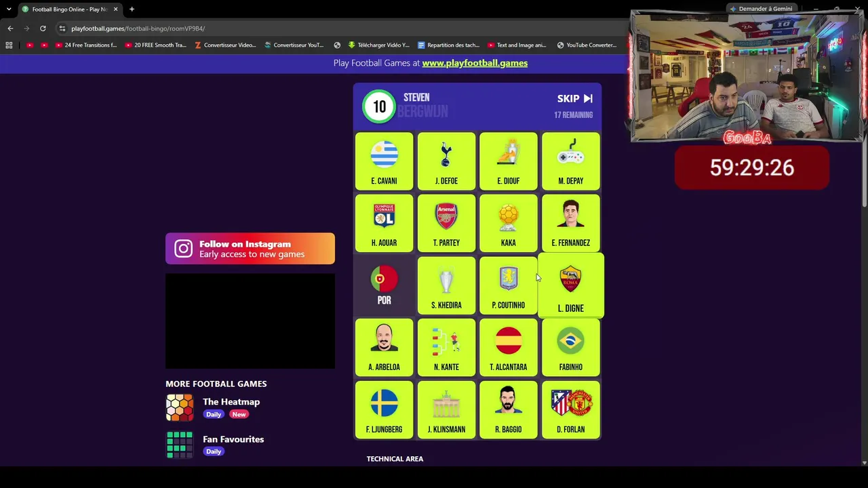
Task: Click the Demander à Gemini button
Action: tap(760, 9)
